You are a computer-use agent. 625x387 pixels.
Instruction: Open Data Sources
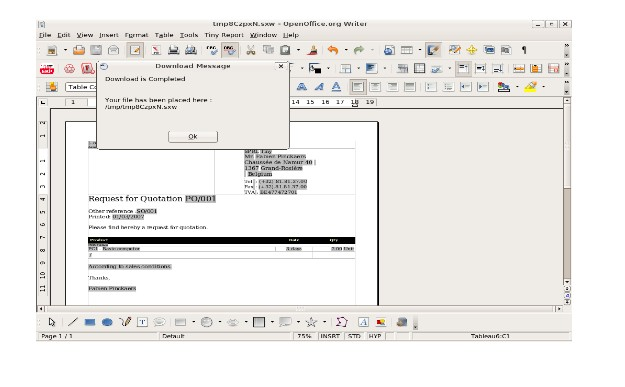tap(506, 50)
